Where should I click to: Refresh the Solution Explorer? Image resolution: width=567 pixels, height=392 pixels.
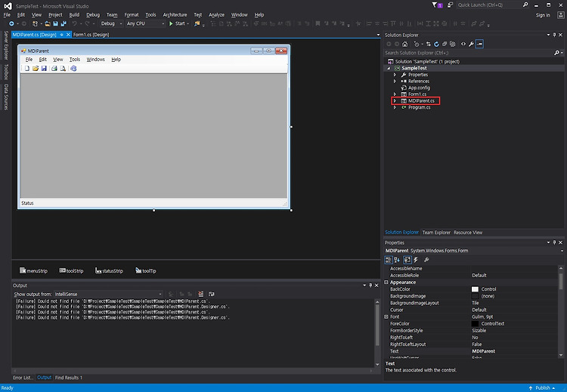(x=436, y=44)
